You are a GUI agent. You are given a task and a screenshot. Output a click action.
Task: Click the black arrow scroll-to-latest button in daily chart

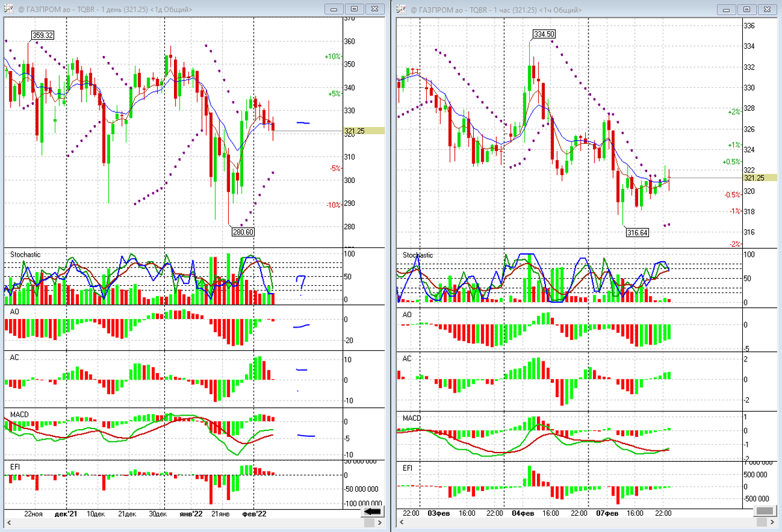(x=372, y=512)
